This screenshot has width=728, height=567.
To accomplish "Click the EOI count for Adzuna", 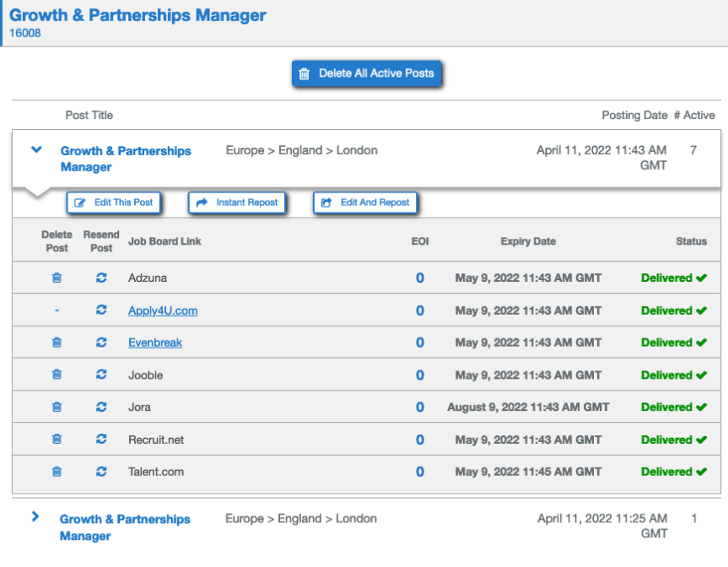I will pos(420,278).
